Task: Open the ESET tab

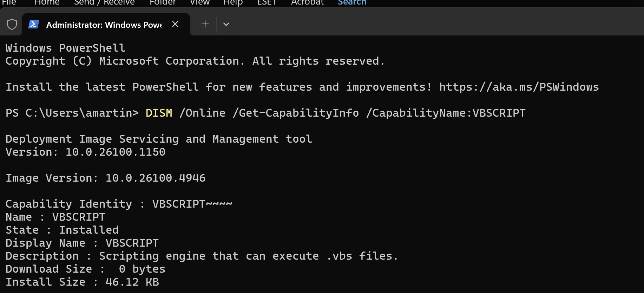Action: [267, 2]
